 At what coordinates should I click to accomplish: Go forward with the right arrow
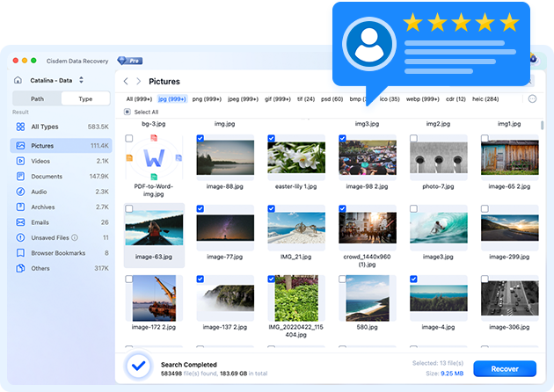(x=139, y=82)
